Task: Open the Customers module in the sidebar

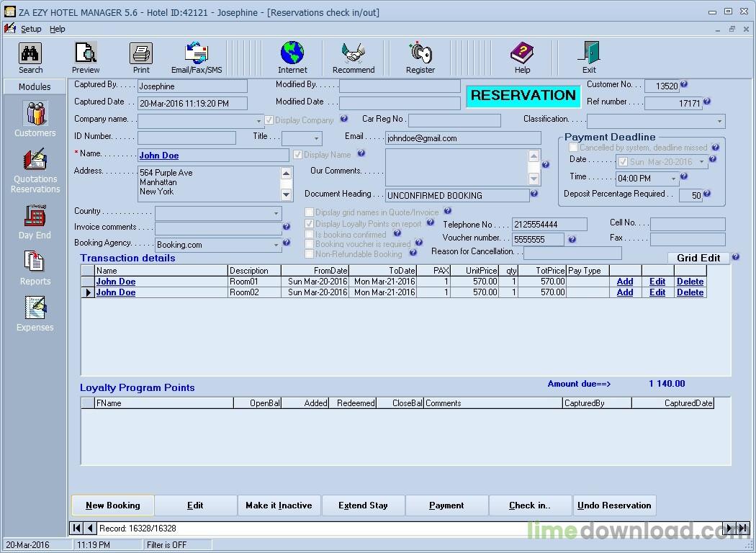Action: [x=35, y=119]
